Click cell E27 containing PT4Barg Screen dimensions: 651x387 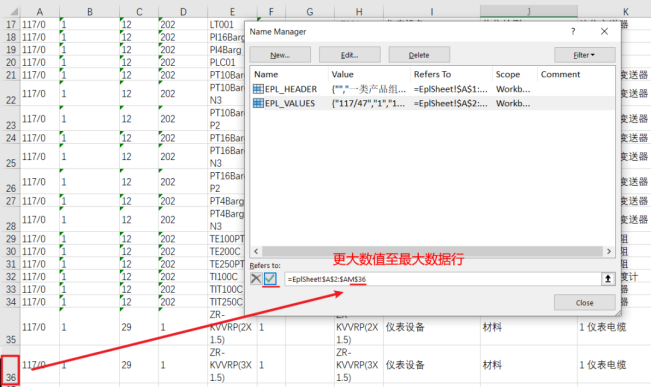(226, 201)
